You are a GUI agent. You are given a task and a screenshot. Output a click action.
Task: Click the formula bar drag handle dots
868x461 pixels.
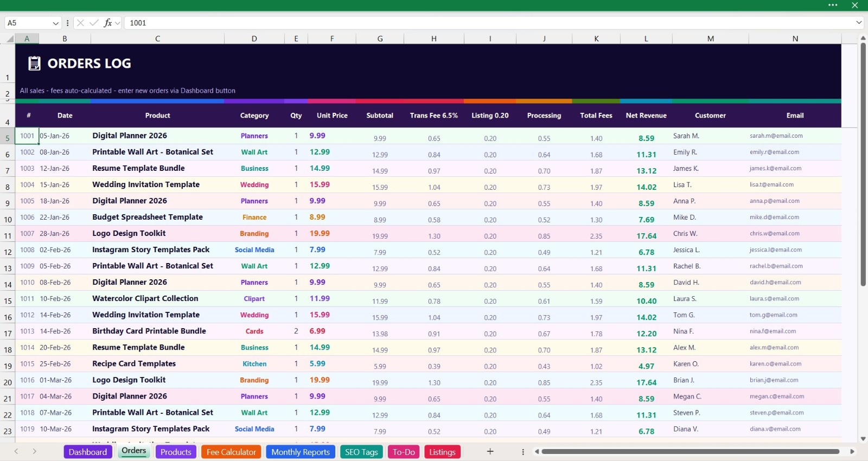click(67, 23)
